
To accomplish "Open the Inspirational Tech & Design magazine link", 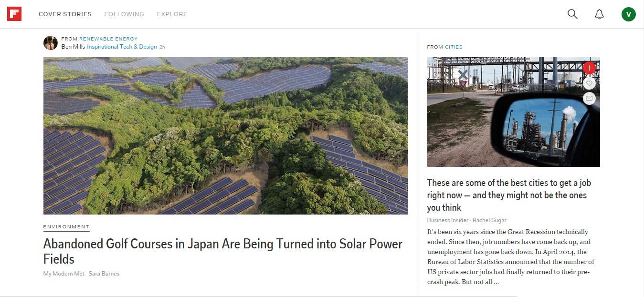I will (122, 47).
